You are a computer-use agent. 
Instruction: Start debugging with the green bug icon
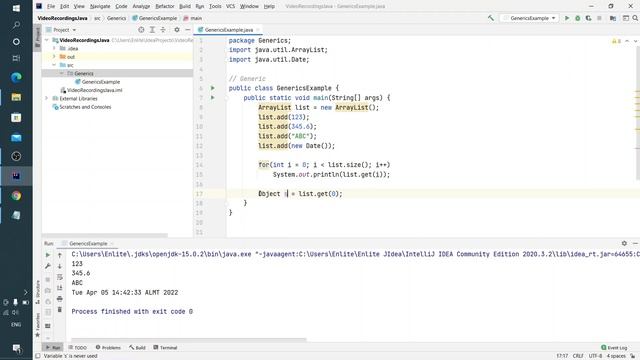[578, 18]
